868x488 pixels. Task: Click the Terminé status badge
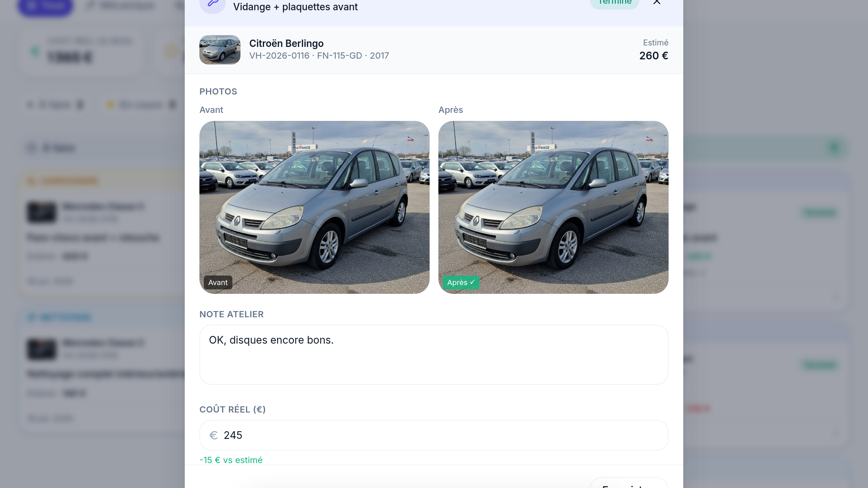(x=615, y=3)
